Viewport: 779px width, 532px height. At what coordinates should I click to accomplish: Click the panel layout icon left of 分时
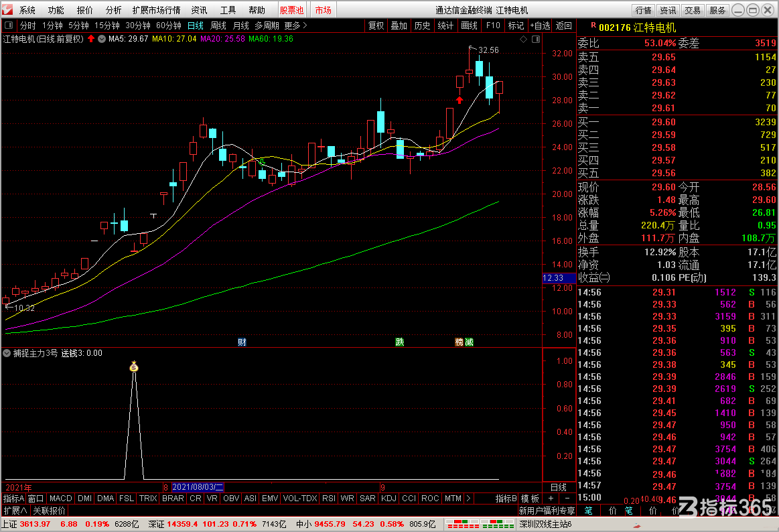coord(9,25)
